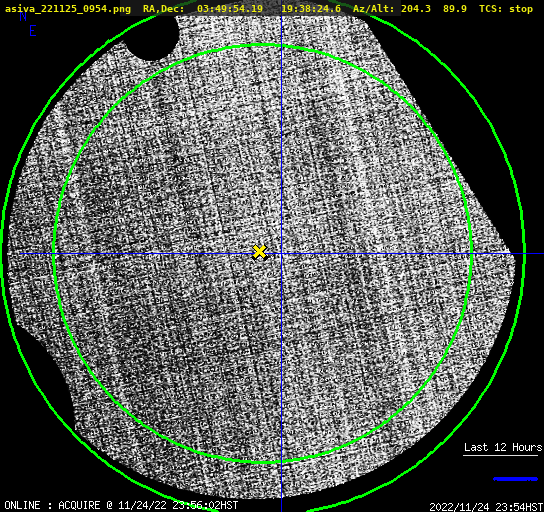Click the outer green horizon circle left edge
The width and height of the screenshot is (544, 512).
click(x=2, y=254)
